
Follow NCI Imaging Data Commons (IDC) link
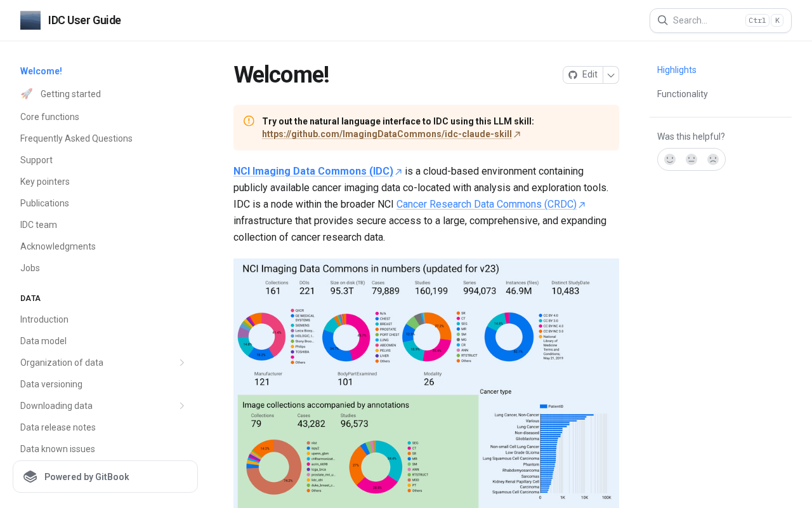[318, 171]
